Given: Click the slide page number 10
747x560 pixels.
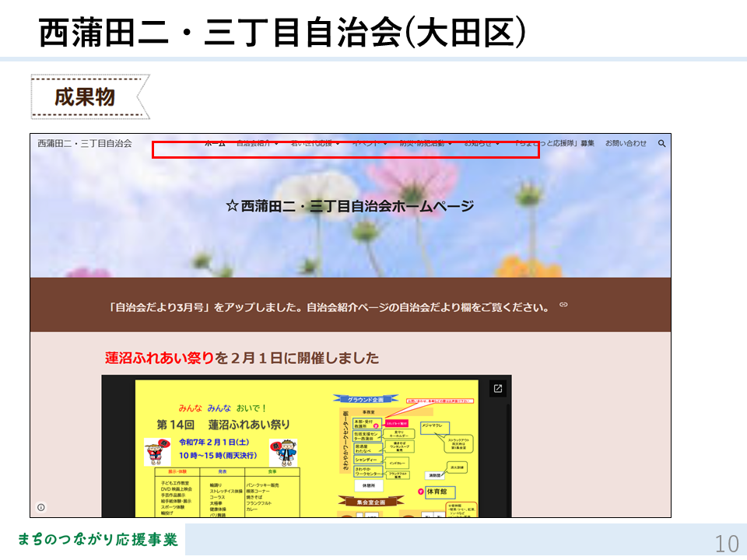Looking at the screenshot, I should click(x=727, y=544).
